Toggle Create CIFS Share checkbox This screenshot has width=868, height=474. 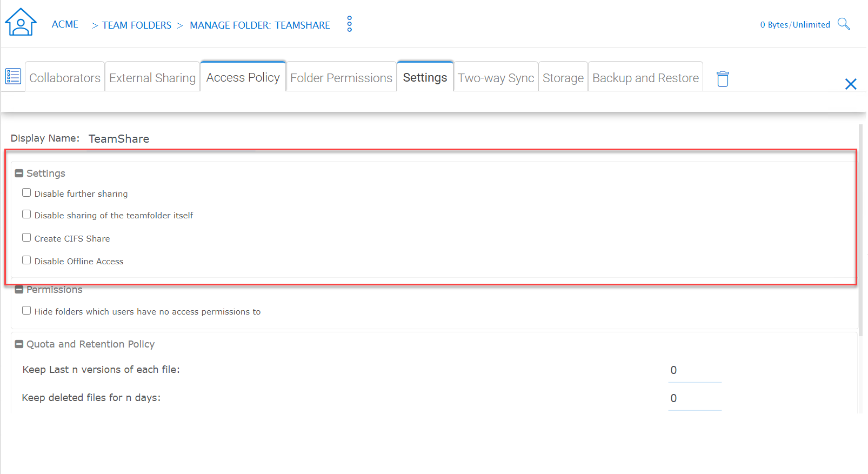(26, 237)
